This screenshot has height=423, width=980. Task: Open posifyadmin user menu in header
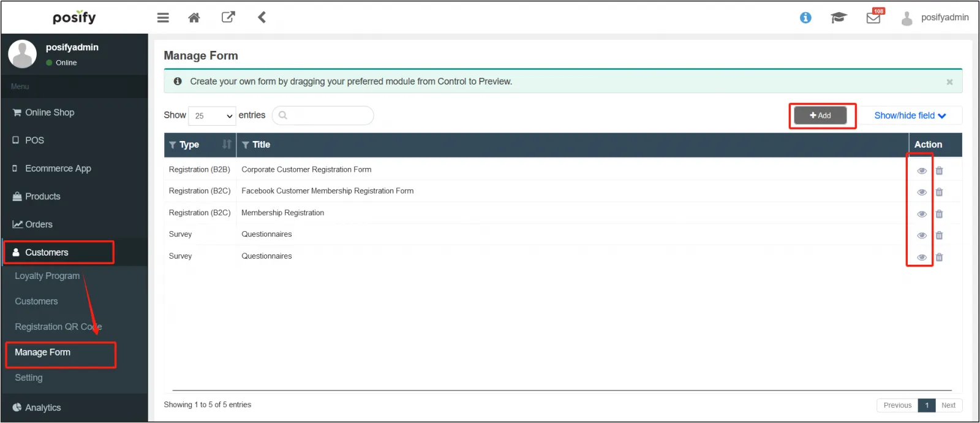point(935,18)
